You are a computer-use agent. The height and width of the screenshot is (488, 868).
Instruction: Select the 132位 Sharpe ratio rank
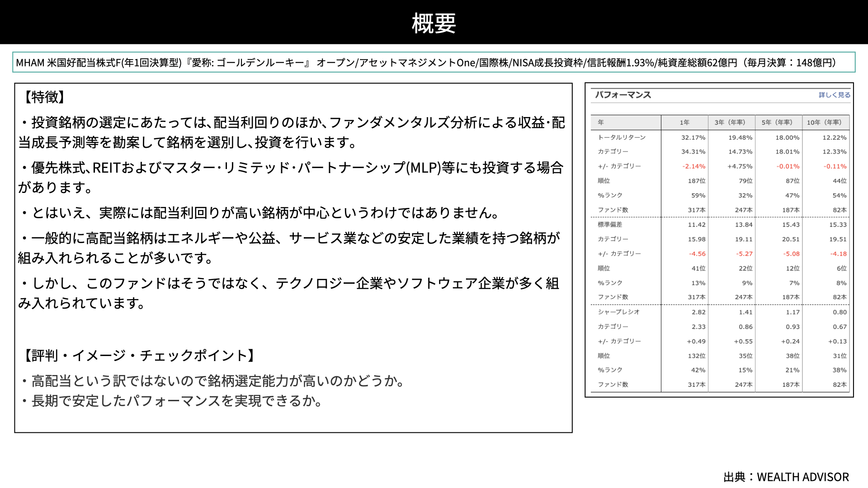pos(697,356)
